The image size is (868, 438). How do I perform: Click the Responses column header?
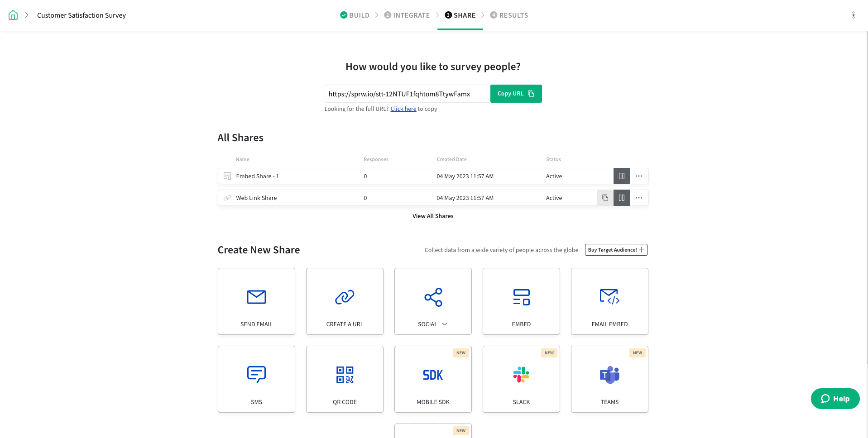click(x=376, y=159)
